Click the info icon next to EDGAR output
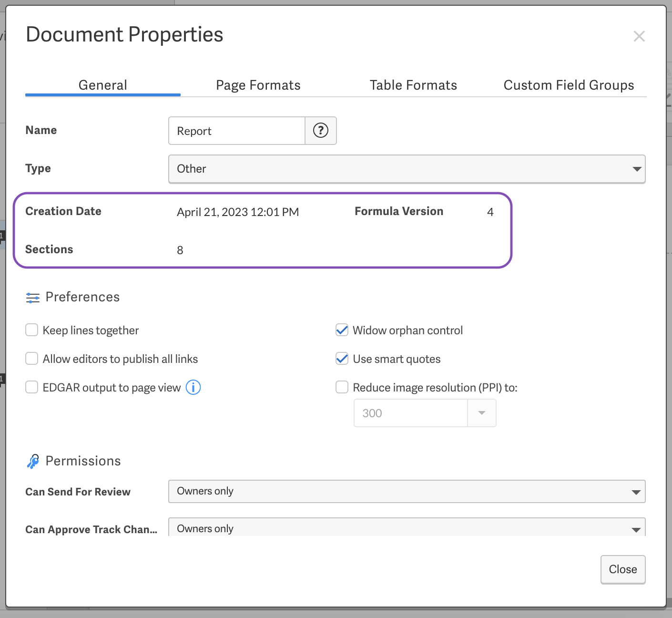This screenshot has height=618, width=672. (193, 387)
